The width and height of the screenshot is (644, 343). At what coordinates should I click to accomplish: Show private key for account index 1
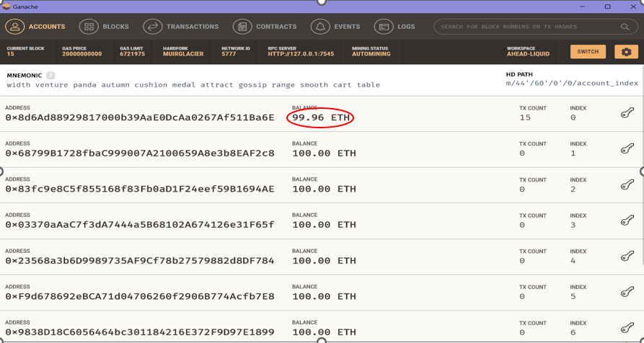627,149
